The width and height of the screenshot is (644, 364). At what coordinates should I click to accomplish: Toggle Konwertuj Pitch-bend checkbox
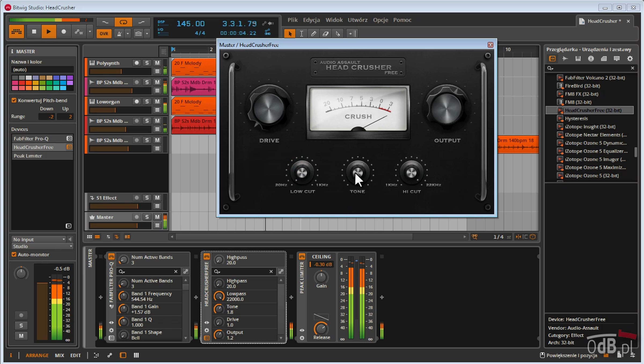point(14,100)
